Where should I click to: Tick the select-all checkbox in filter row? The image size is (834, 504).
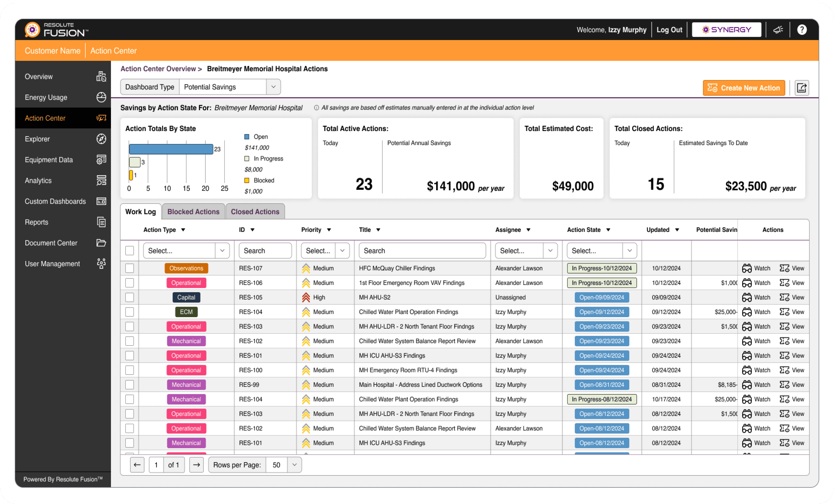pyautogui.click(x=130, y=251)
